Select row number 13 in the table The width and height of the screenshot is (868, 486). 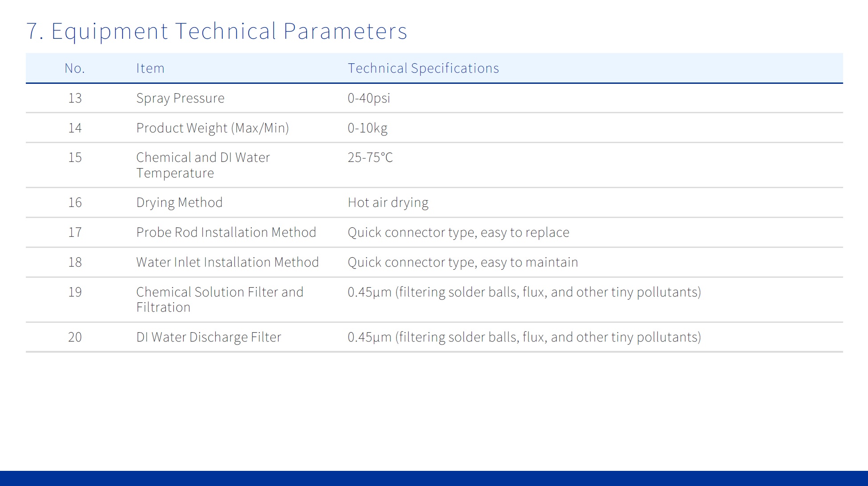pyautogui.click(x=75, y=98)
